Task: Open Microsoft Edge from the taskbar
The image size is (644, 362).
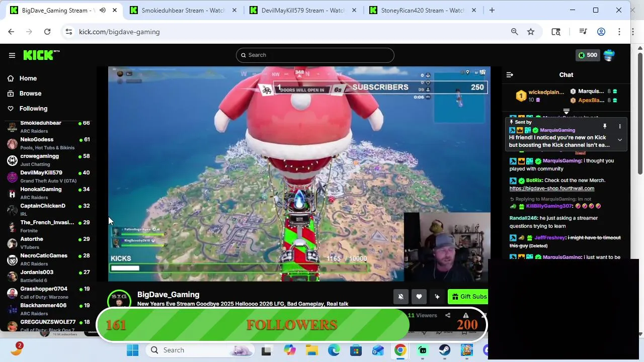Action: click(334, 350)
